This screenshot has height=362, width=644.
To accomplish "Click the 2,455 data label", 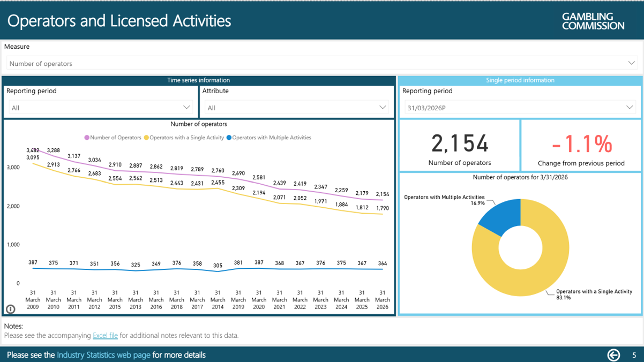I will click(x=218, y=183).
